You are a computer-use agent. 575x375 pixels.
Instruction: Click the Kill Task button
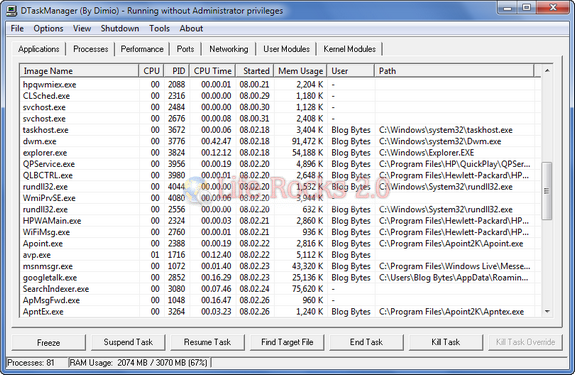[x=446, y=342]
